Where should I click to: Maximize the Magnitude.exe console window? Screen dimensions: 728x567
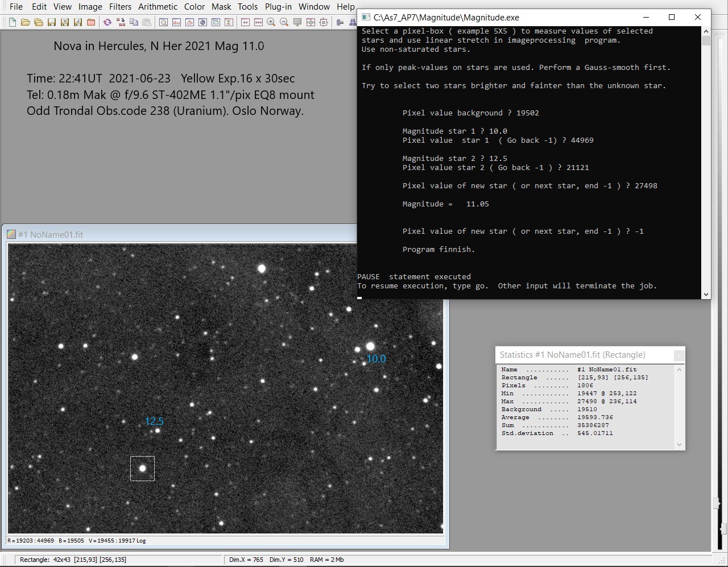coord(672,17)
